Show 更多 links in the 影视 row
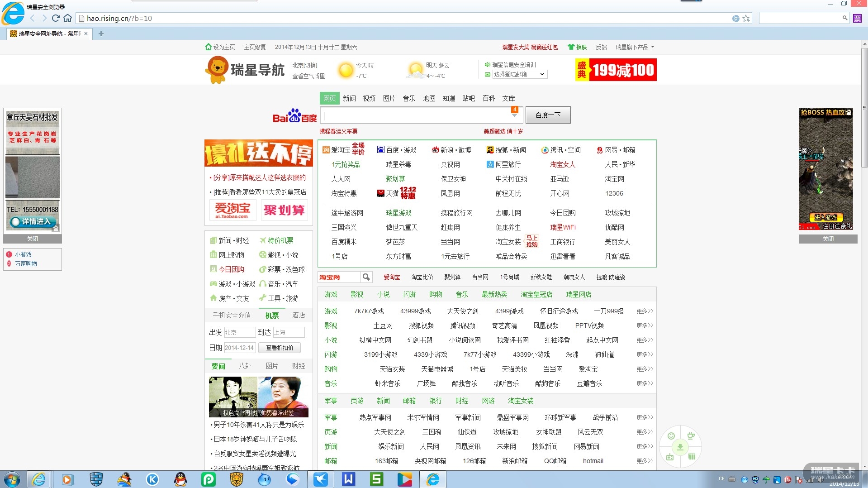 pyautogui.click(x=645, y=325)
